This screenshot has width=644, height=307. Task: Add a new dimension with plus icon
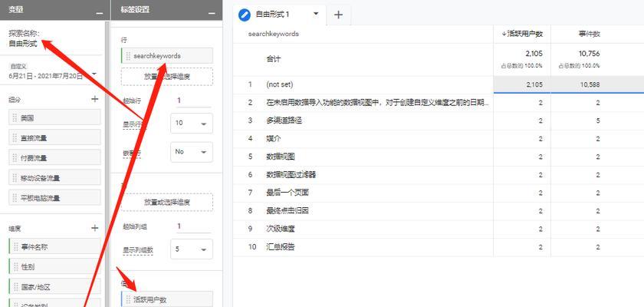(x=95, y=228)
